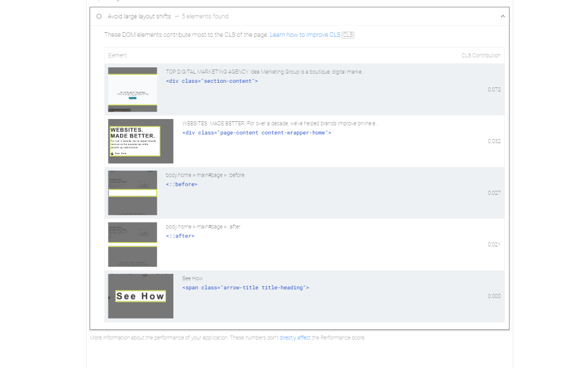Click the See How element thumbnail
This screenshot has height=368, width=588.
point(140,296)
